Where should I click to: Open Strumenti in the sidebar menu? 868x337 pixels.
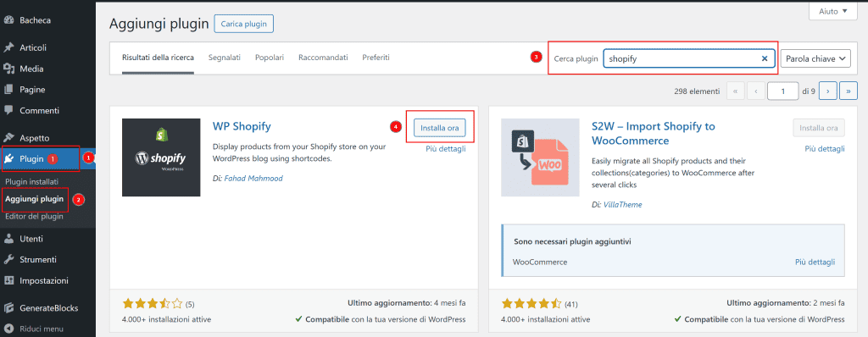pyautogui.click(x=38, y=260)
